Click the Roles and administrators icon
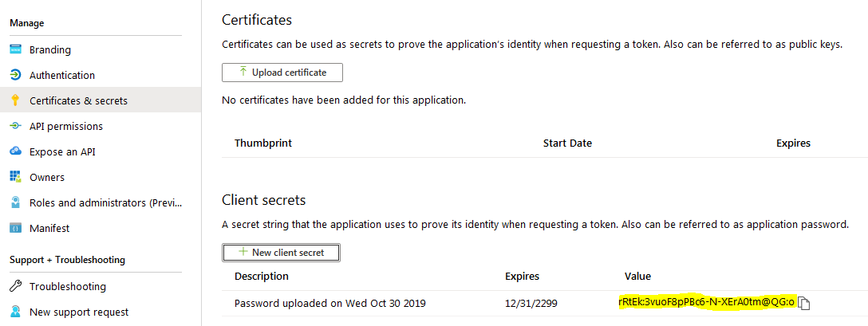 pos(15,202)
